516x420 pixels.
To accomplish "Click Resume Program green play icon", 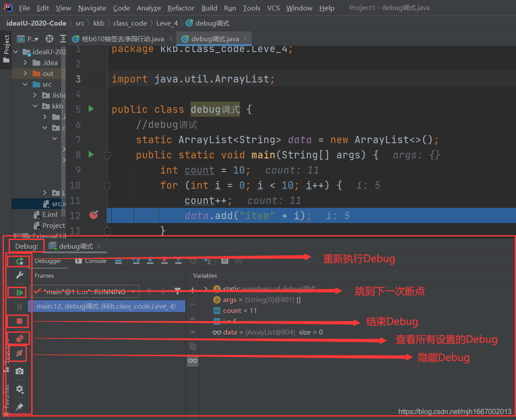I will 20,292.
